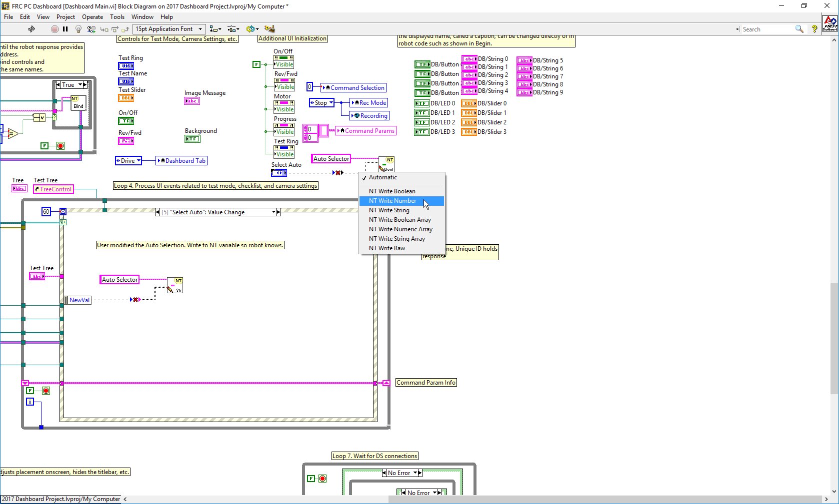This screenshot has height=504, width=839.
Task: Click the Clean Up Diagram icon
Action: point(269,29)
